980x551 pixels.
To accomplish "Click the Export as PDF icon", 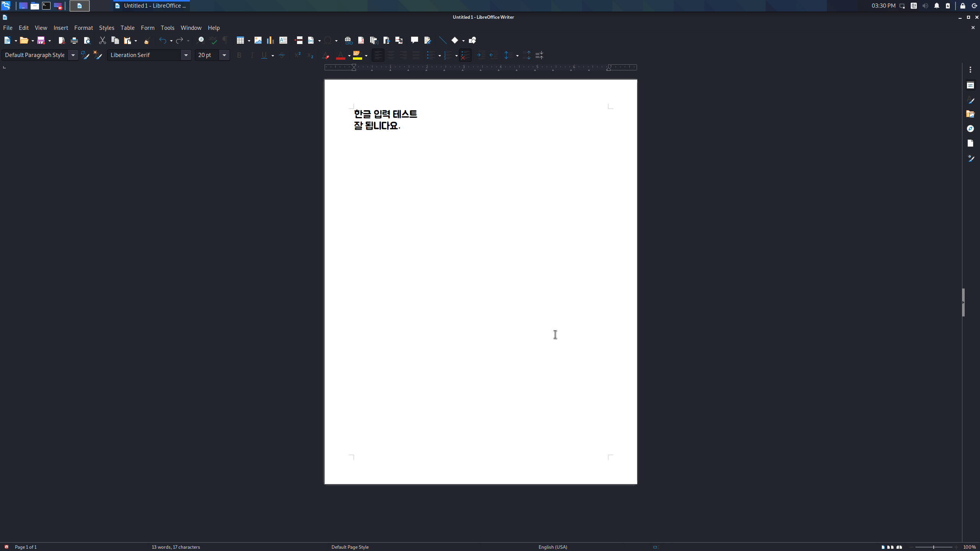I will [61, 40].
